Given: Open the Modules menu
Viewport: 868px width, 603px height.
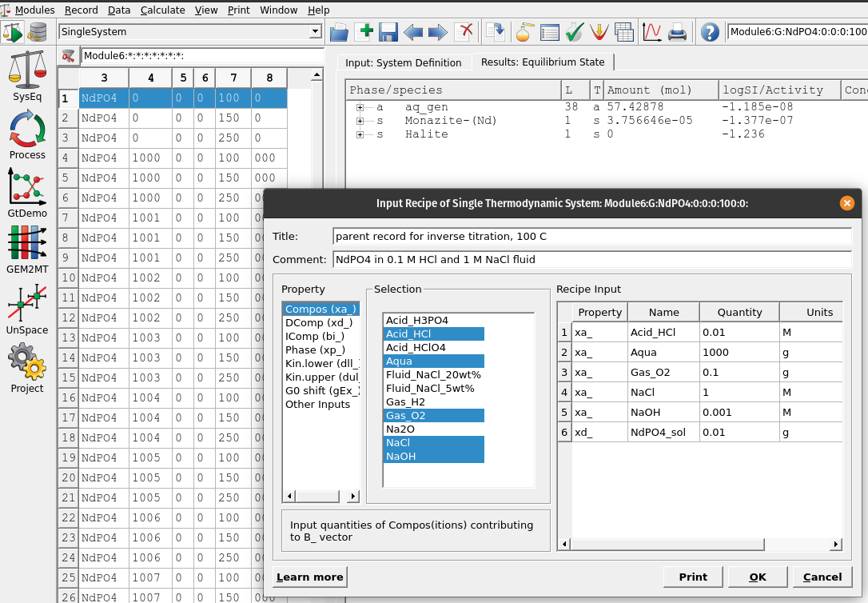Looking at the screenshot, I should coord(35,10).
